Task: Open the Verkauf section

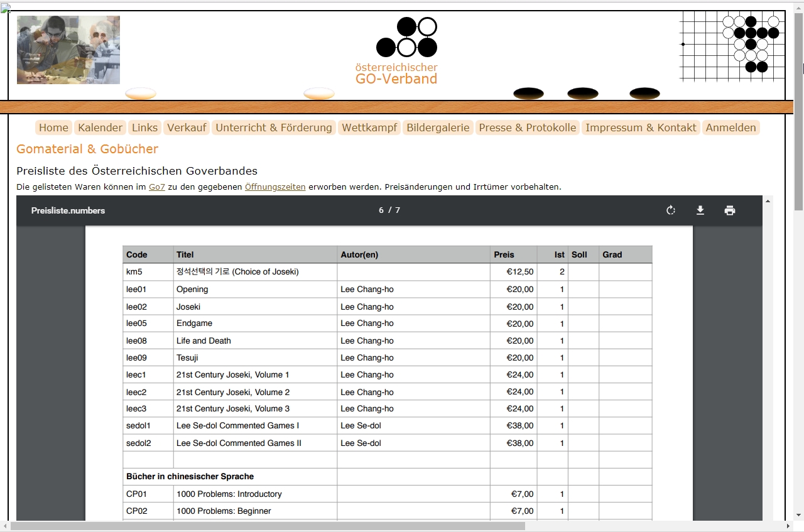Action: point(186,128)
